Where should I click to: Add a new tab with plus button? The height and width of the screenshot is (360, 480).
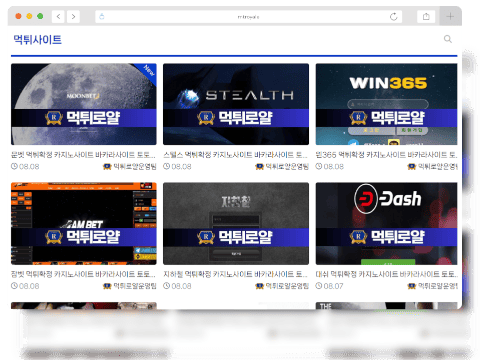pos(450,16)
